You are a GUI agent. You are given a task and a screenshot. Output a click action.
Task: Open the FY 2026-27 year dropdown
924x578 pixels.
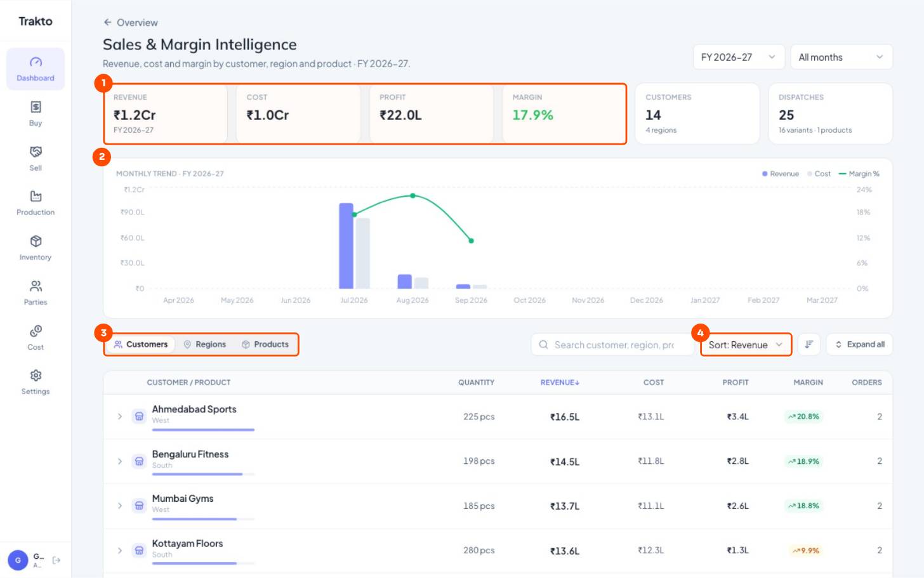tap(739, 57)
